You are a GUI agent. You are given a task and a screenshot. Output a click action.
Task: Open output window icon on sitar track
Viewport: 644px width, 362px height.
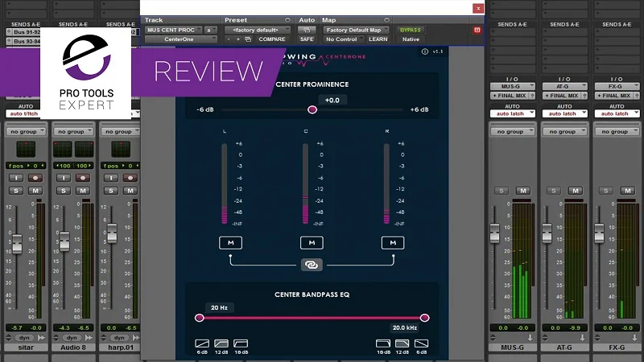click(x=41, y=338)
